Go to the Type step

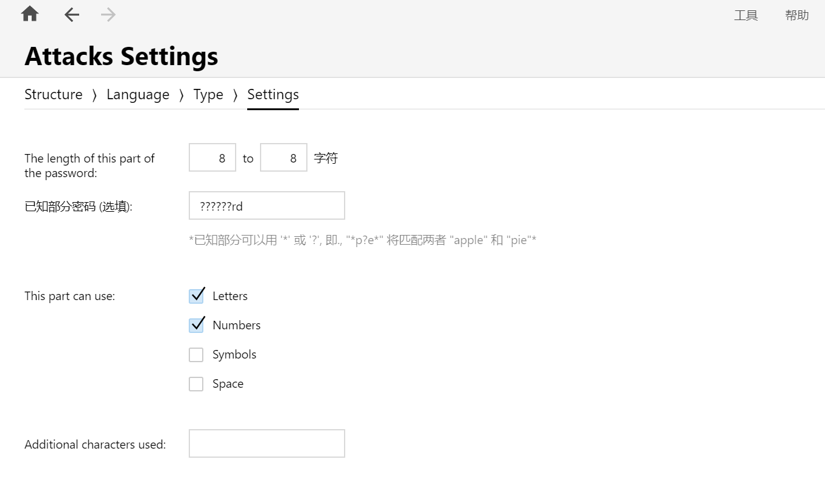208,94
